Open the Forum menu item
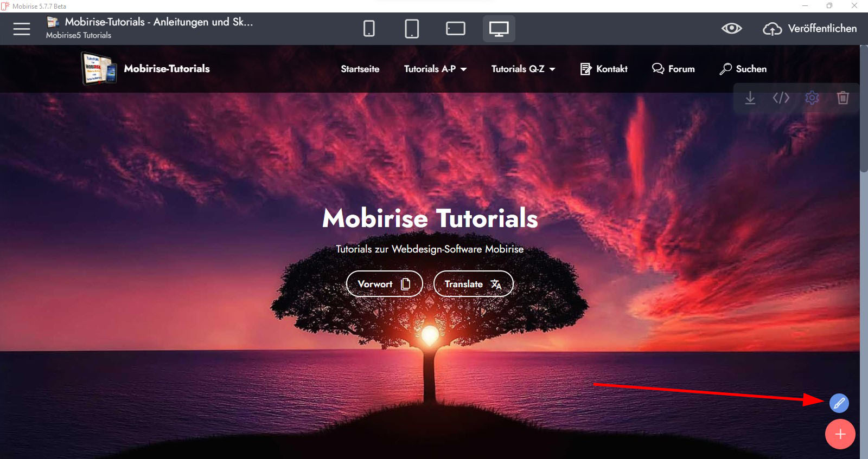The height and width of the screenshot is (459, 868). pyautogui.click(x=673, y=69)
